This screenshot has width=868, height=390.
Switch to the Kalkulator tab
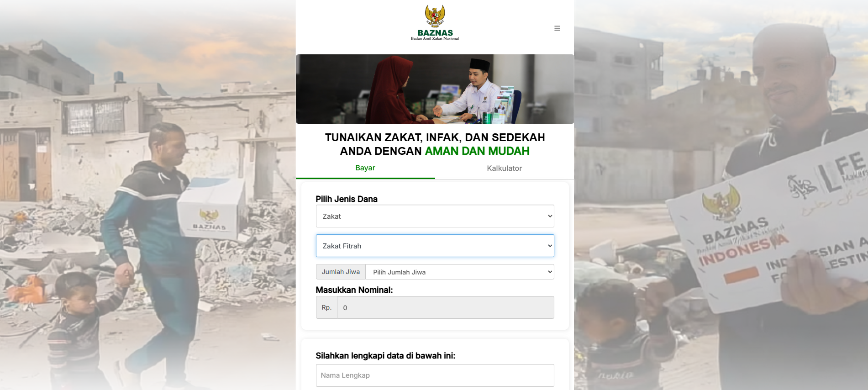[x=504, y=169]
